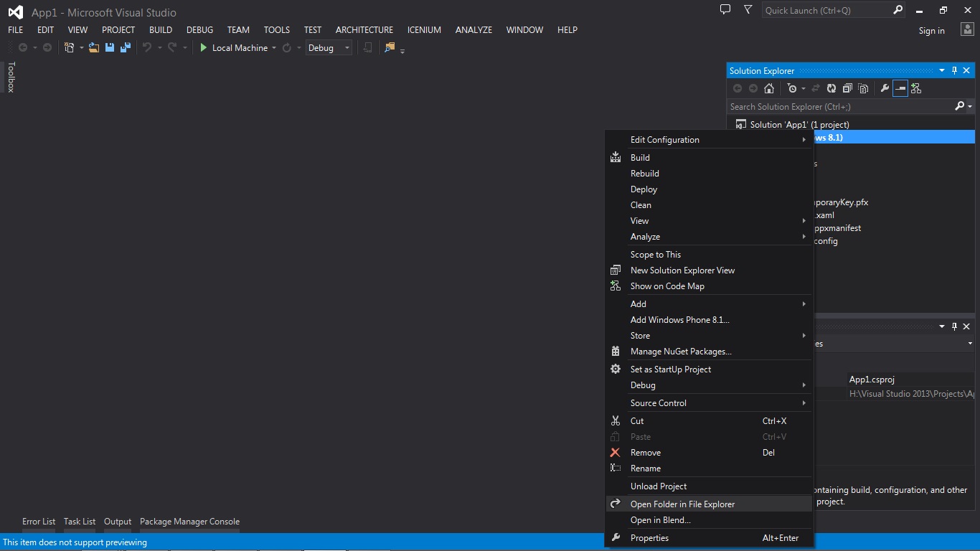
Task: Click the Search Solution Explorer field
Action: [x=841, y=106]
